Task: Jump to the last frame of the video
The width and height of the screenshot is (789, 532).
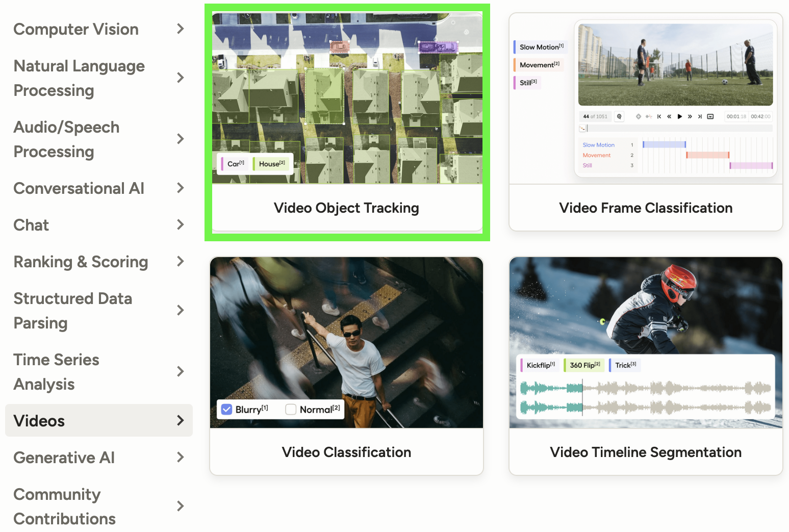Action: coord(700,116)
